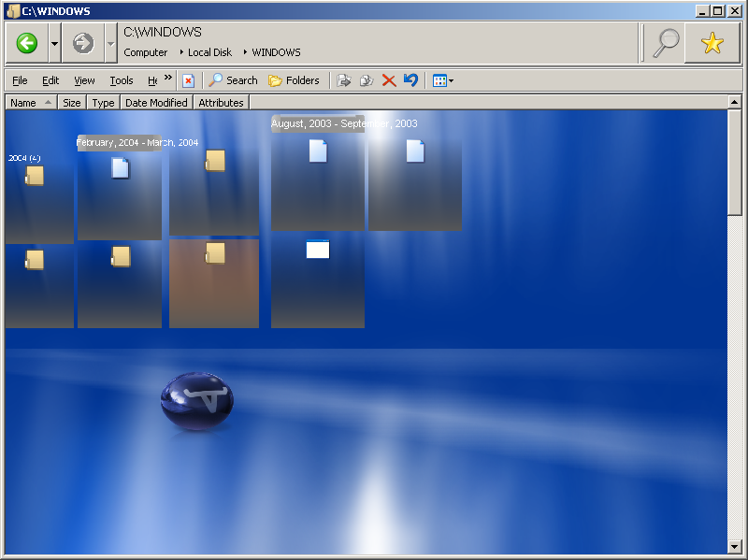The image size is (748, 560).
Task: Open the Tools menu
Action: 122,80
